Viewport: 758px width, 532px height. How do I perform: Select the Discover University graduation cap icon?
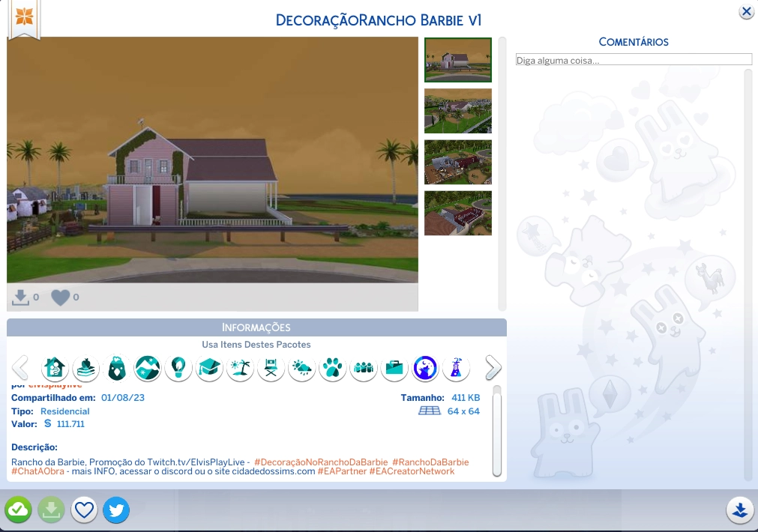(209, 368)
